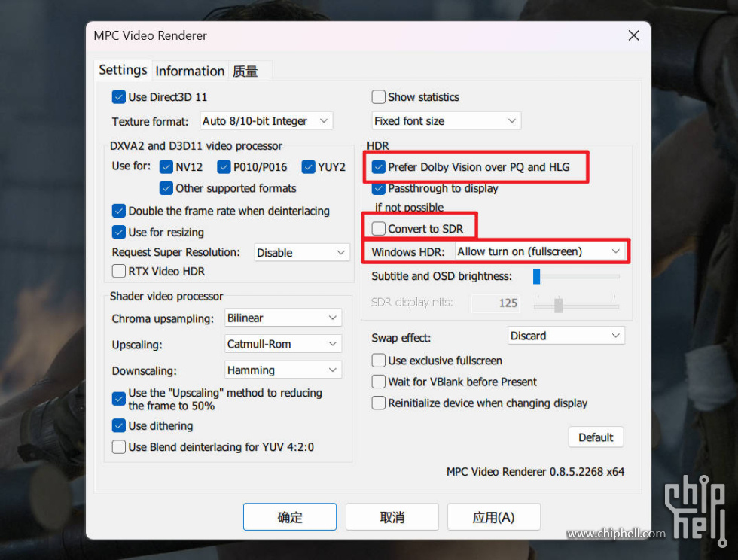Viewport: 738px width, 560px height.
Task: Uncheck NV12 format checkbox
Action: [166, 167]
